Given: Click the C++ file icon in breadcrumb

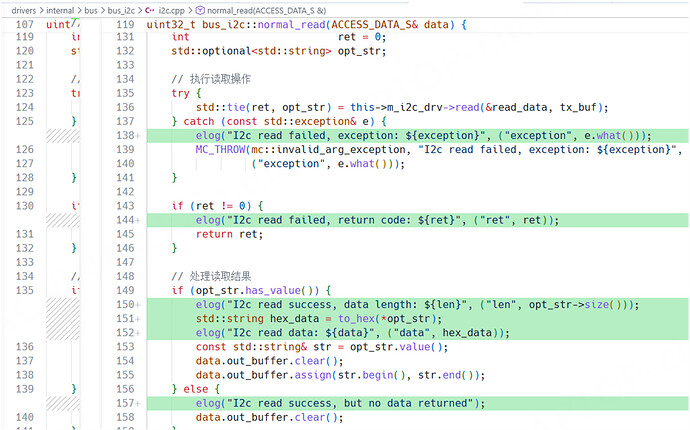Looking at the screenshot, I should pyautogui.click(x=149, y=9).
